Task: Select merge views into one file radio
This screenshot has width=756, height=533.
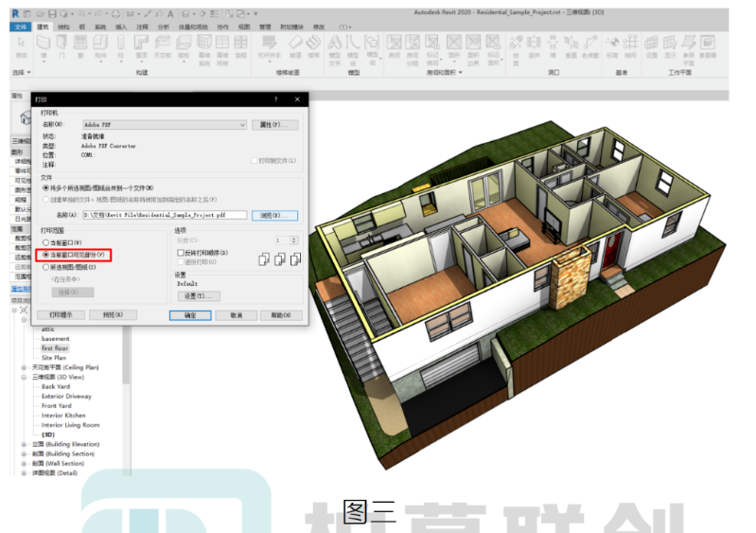Action: pos(46,188)
